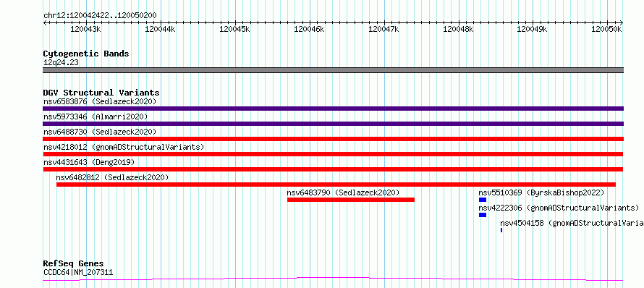Image resolution: width=644 pixels, height=288 pixels.
Task: Click the right arrowhead of the ruler
Action: pos(622,23)
